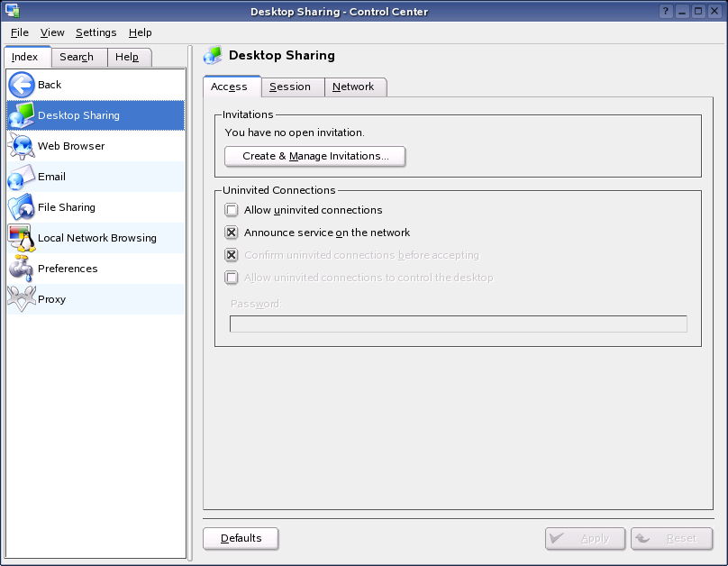Click Create & Manage Invitations button
This screenshot has height=566, width=728.
[x=314, y=156]
